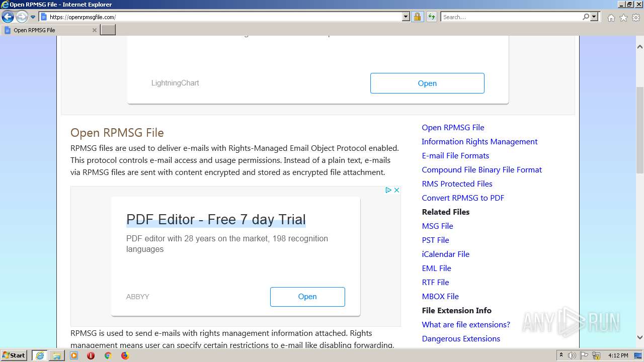Open the AdChoices triangle icon
Screen dimensions: 644x362
[x=388, y=190]
